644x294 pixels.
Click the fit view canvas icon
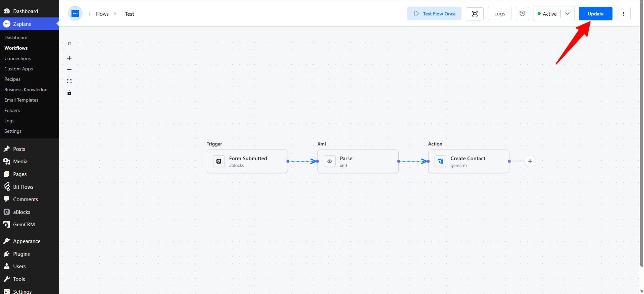point(69,81)
